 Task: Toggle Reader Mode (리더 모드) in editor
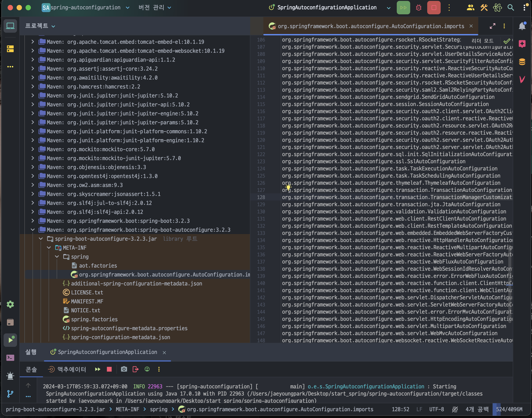(482, 41)
